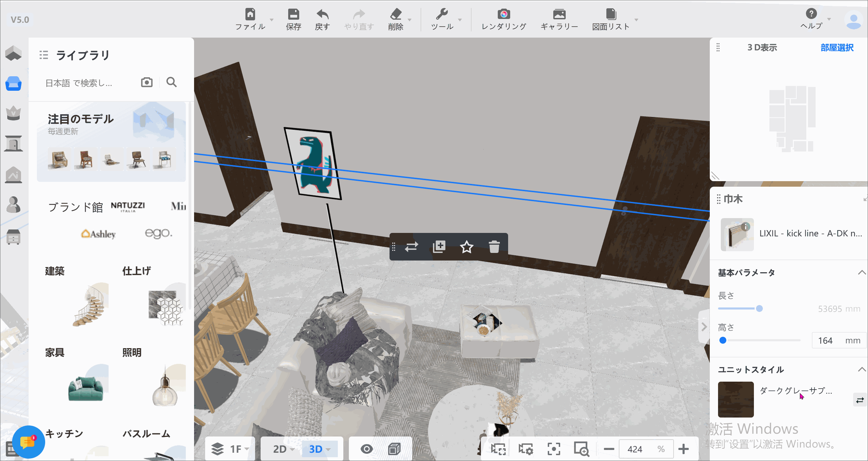Viewport: 868px width, 461px height.
Task: Click the library search magnifier icon
Action: pyautogui.click(x=171, y=82)
